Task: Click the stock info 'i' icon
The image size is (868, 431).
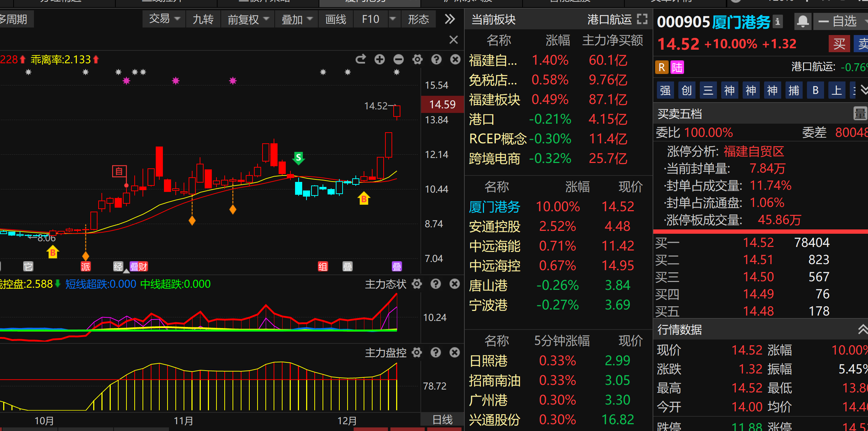Action: [777, 21]
